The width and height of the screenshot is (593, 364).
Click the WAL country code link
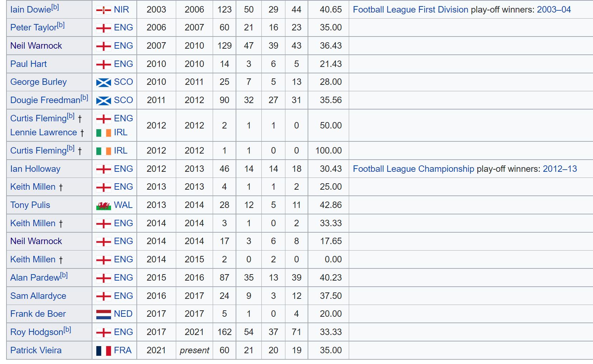click(x=123, y=205)
